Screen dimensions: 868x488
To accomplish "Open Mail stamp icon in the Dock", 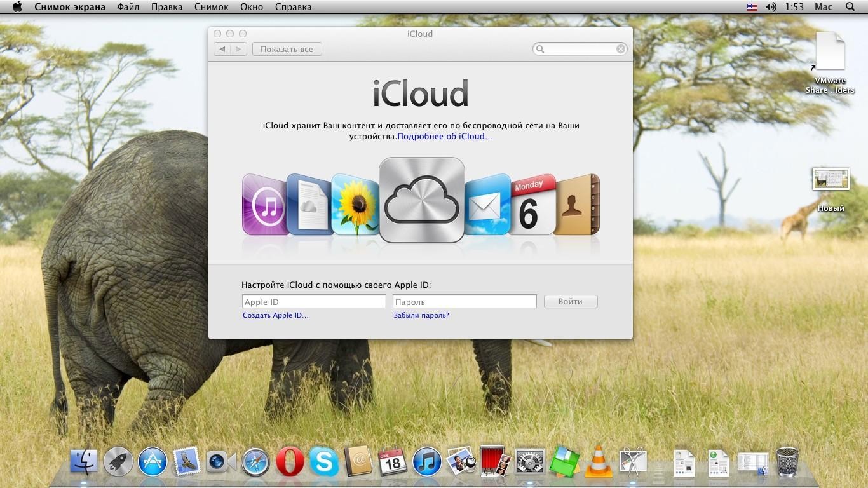I will point(187,462).
